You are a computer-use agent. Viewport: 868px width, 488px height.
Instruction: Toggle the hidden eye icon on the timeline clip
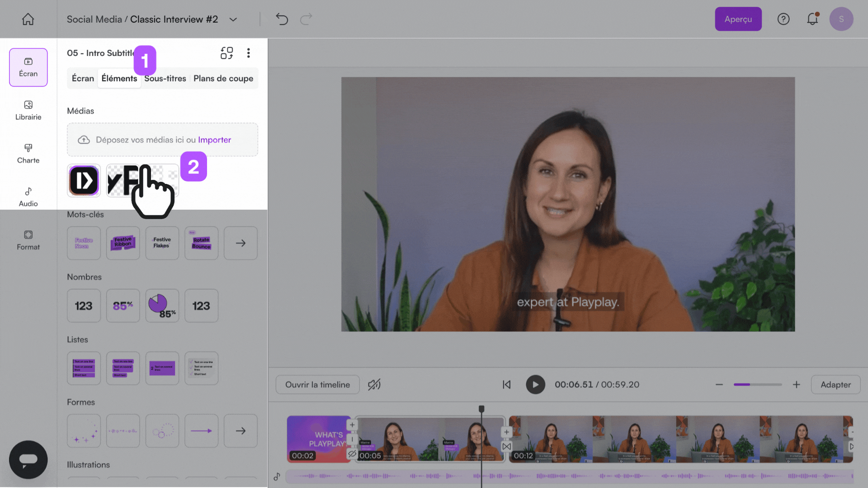point(352,453)
